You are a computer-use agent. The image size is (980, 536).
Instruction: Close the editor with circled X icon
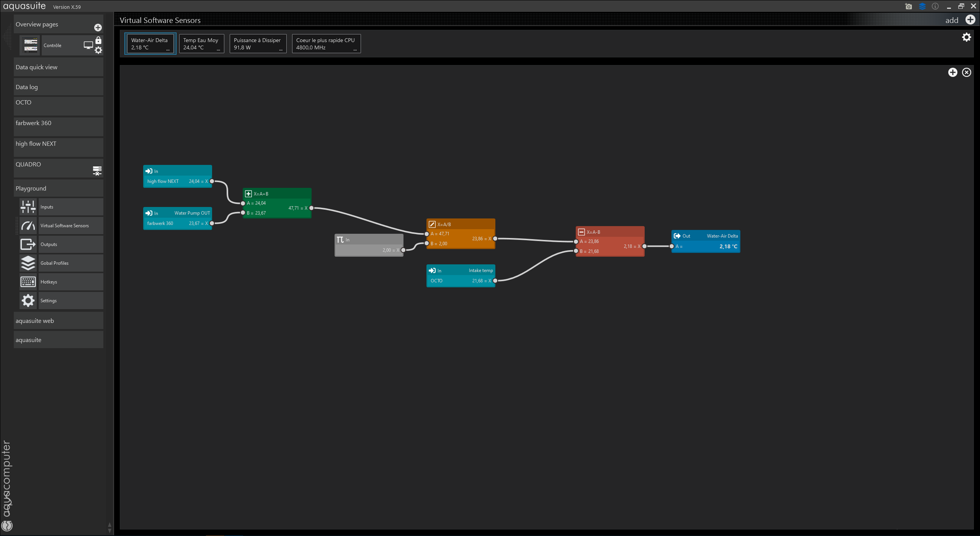pos(967,72)
